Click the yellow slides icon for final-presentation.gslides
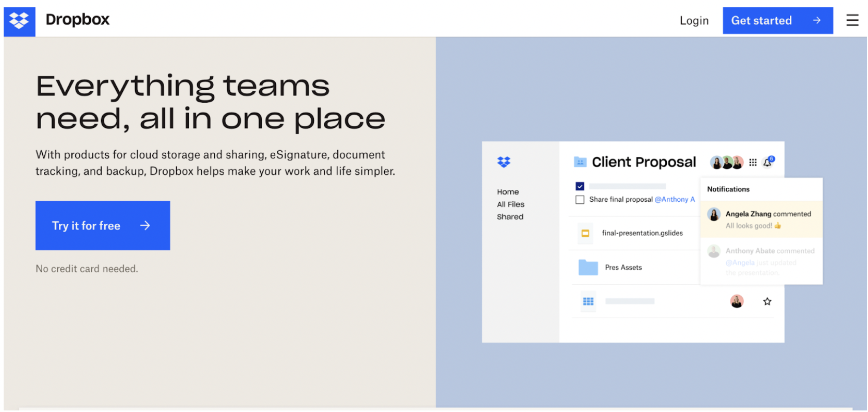 (x=585, y=233)
